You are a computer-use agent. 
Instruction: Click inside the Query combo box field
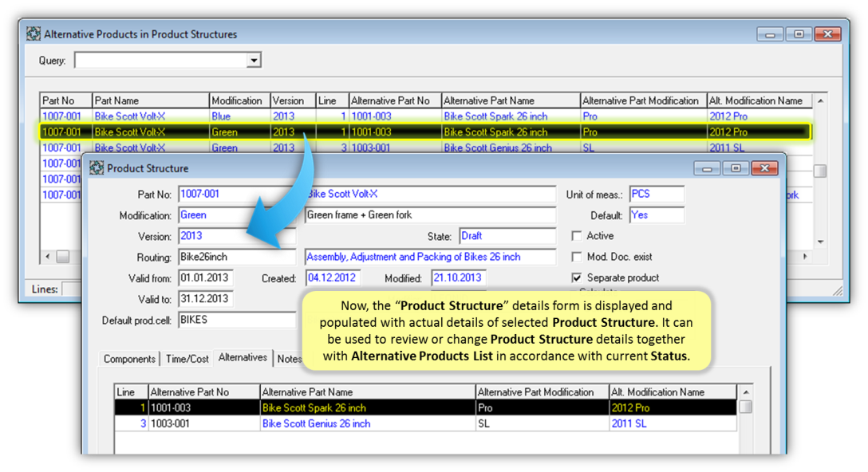[161, 61]
